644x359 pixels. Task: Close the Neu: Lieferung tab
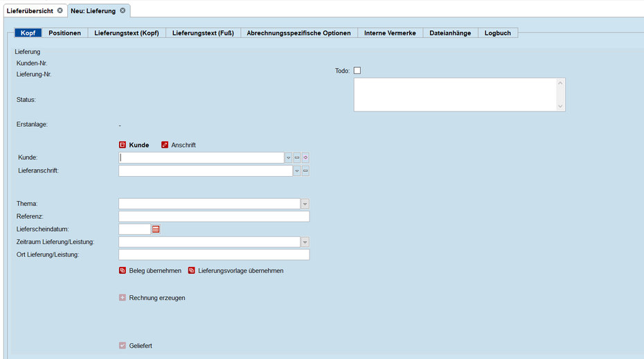(x=123, y=10)
